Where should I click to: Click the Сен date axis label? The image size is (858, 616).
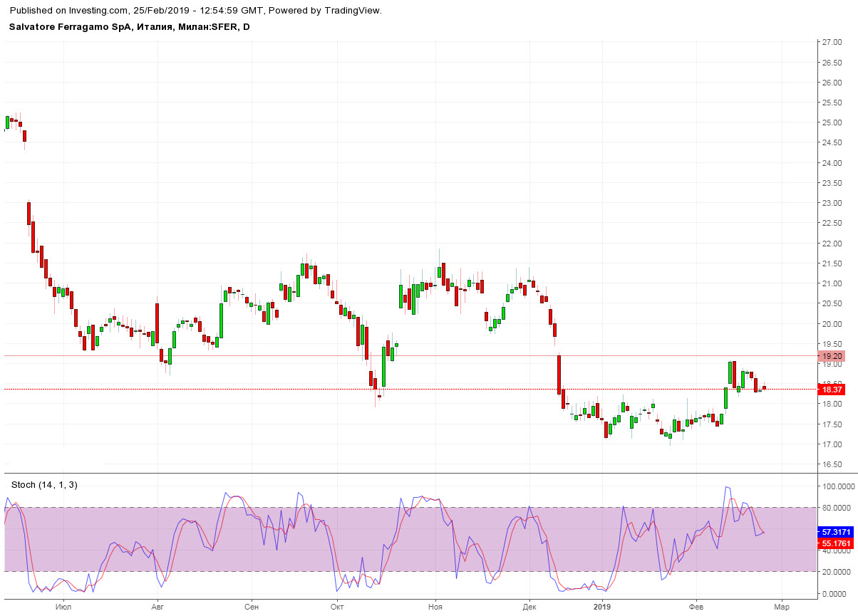[x=251, y=607]
